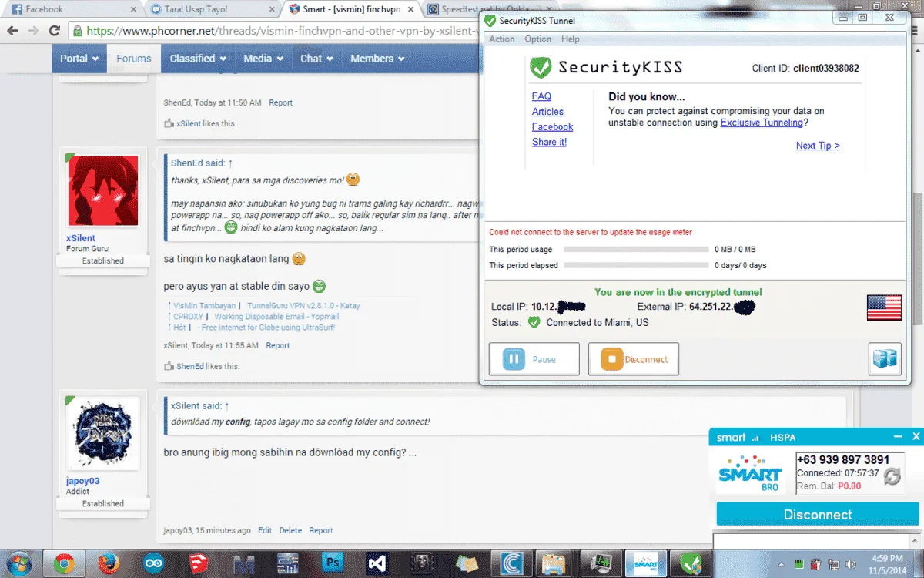Click the blue cubes server list icon
Viewport: 924px width, 578px height.
[885, 359]
